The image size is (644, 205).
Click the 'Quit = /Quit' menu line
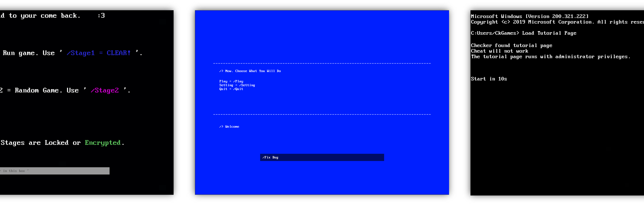pos(231,89)
